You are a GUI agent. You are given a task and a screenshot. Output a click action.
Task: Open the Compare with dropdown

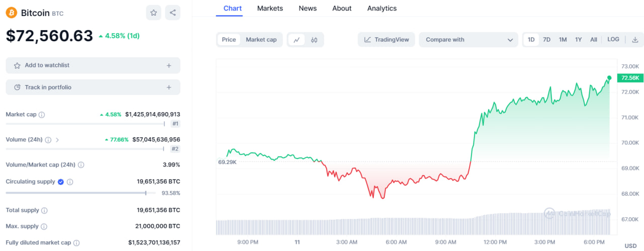[x=468, y=40]
